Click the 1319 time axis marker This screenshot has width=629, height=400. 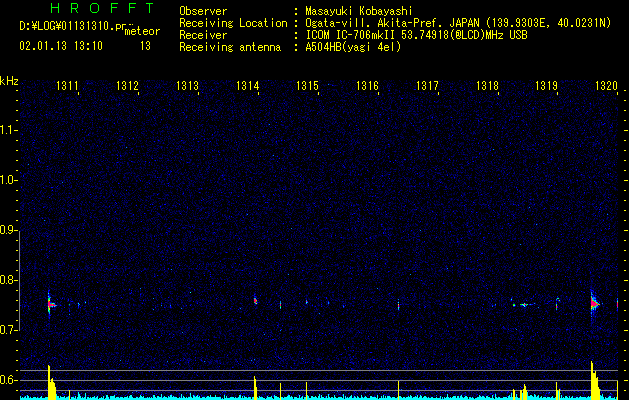coord(547,85)
